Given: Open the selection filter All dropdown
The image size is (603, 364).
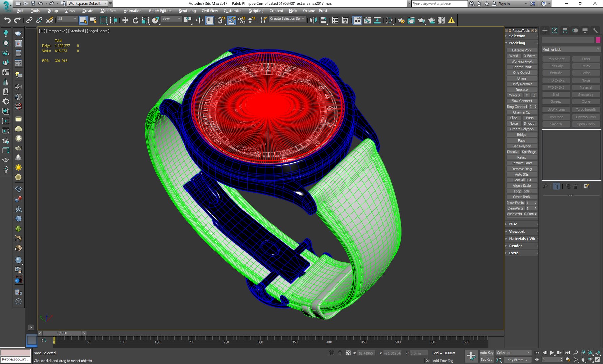Looking at the screenshot, I should (67, 19).
